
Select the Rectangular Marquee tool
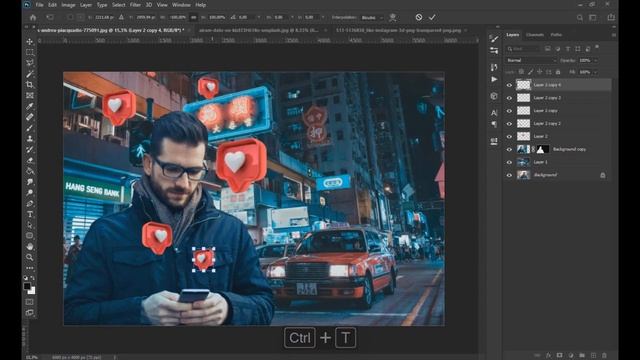(x=30, y=52)
